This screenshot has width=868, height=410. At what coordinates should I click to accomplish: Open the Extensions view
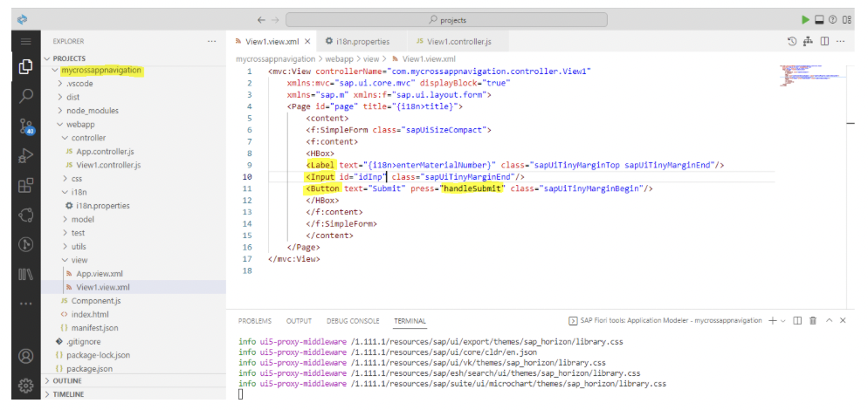[25, 185]
